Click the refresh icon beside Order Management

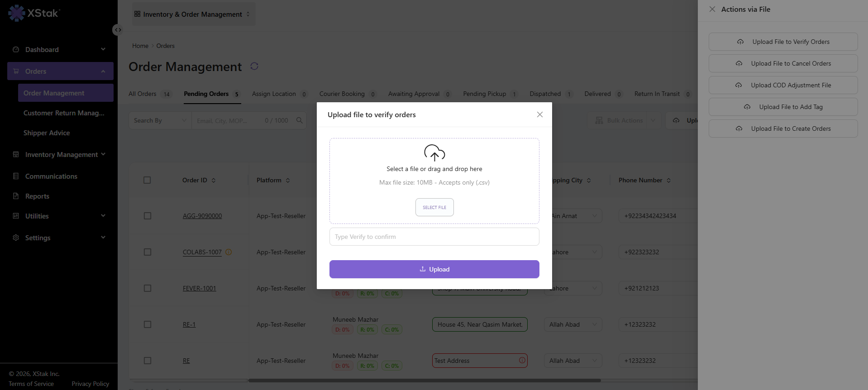pos(254,66)
